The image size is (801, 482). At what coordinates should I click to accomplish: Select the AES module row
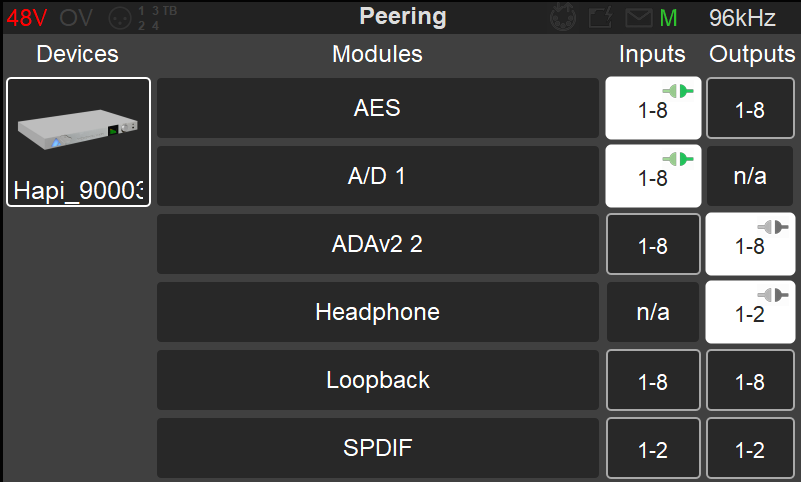[x=378, y=108]
